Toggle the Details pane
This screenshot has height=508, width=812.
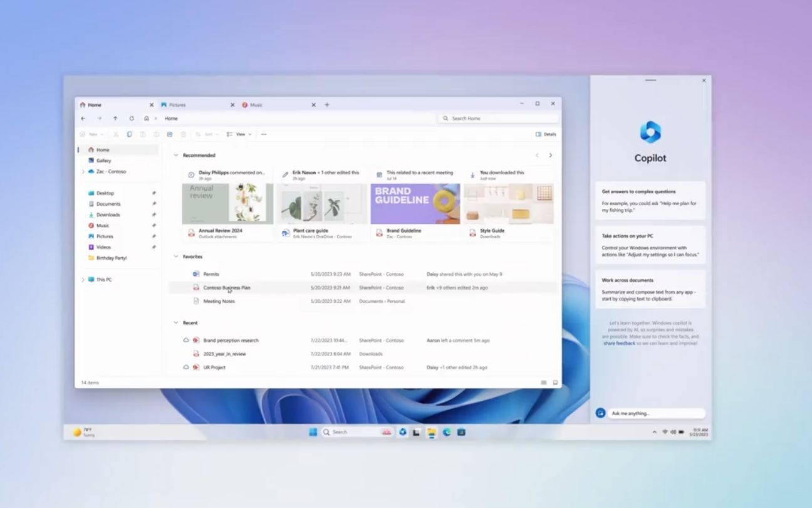pyautogui.click(x=546, y=134)
